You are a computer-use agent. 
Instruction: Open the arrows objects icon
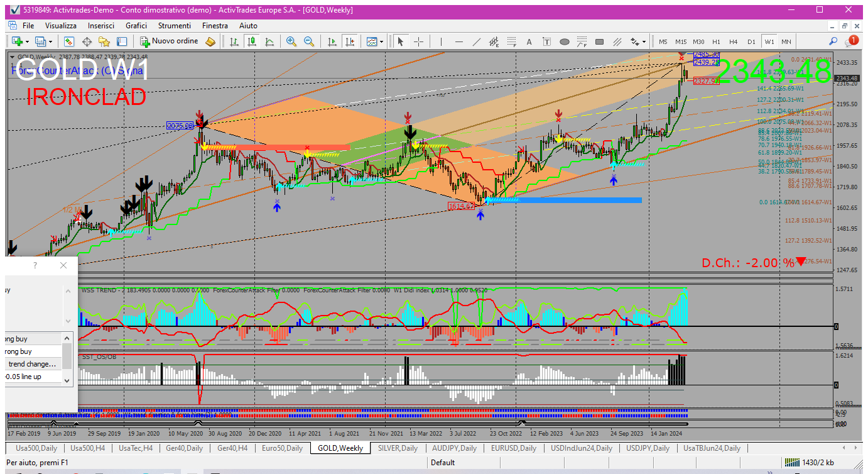pyautogui.click(x=634, y=41)
